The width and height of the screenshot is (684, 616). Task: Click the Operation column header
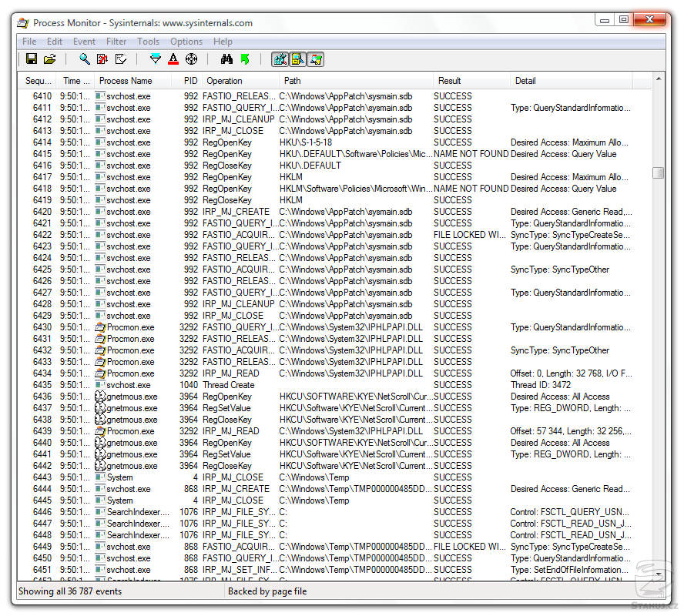tap(224, 81)
